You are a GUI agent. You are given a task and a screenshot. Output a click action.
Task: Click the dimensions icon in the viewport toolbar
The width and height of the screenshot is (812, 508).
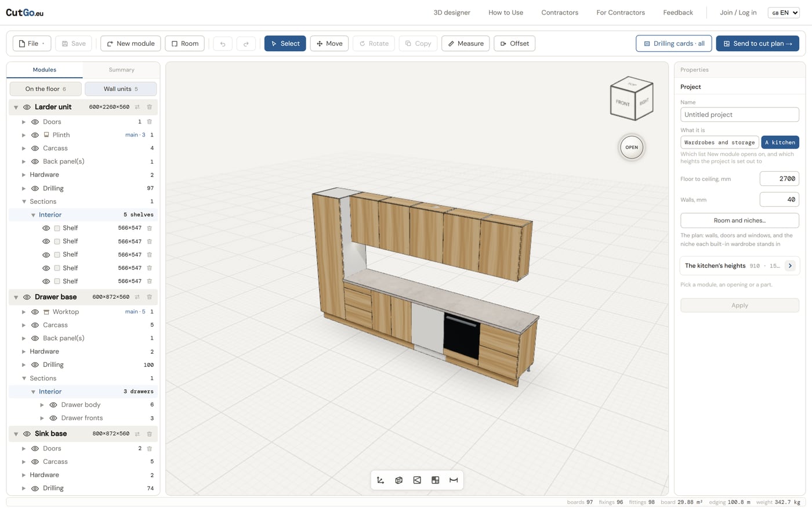pyautogui.click(x=454, y=480)
